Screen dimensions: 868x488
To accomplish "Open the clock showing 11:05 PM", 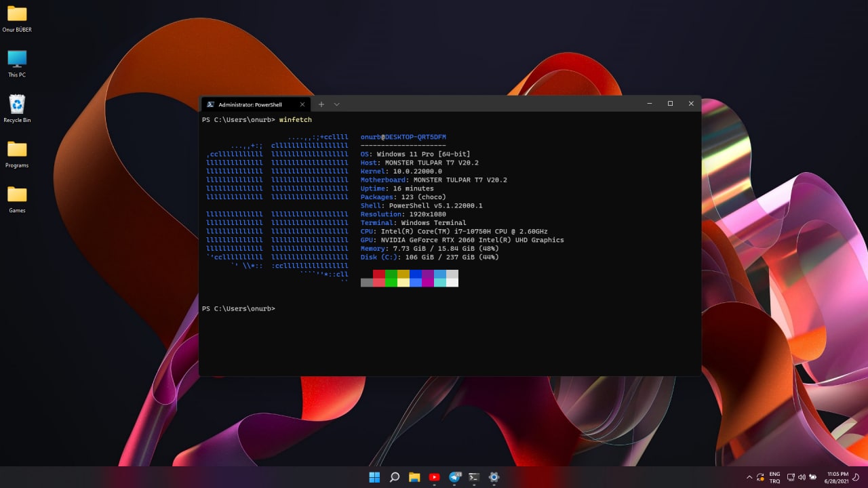I will point(837,477).
